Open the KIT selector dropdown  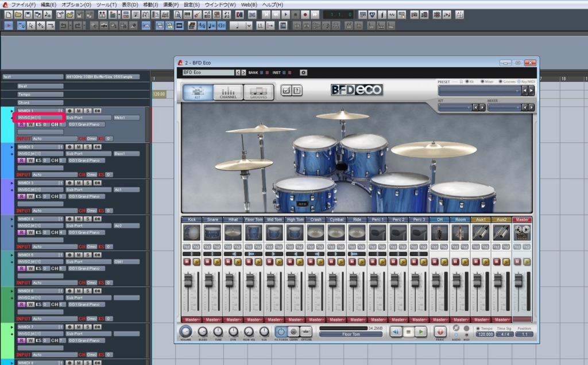(x=455, y=107)
